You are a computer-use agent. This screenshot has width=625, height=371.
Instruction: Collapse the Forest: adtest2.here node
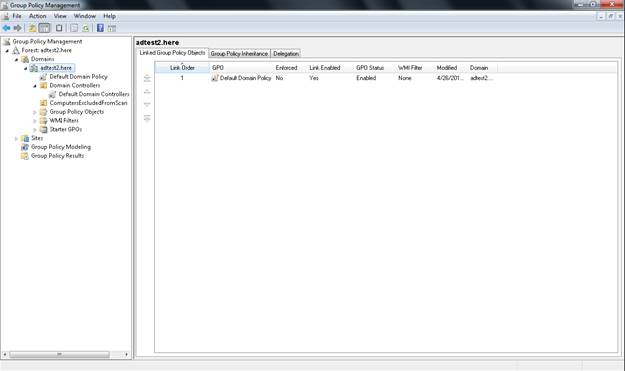(7, 51)
